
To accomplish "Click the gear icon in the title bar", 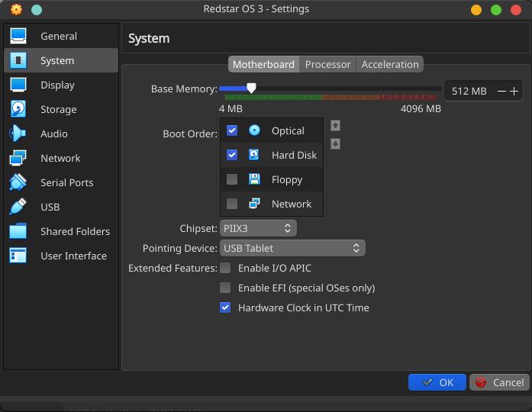I will (x=16, y=9).
